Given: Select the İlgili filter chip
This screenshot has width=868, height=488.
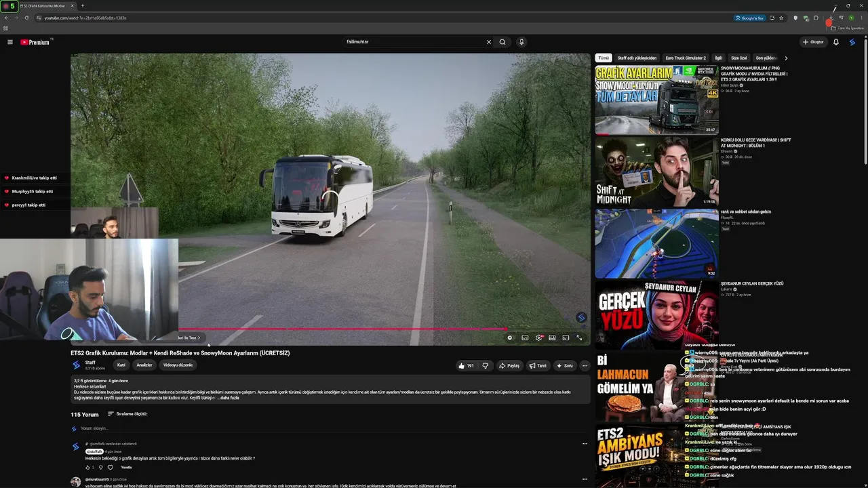Looking at the screenshot, I should click(x=718, y=58).
